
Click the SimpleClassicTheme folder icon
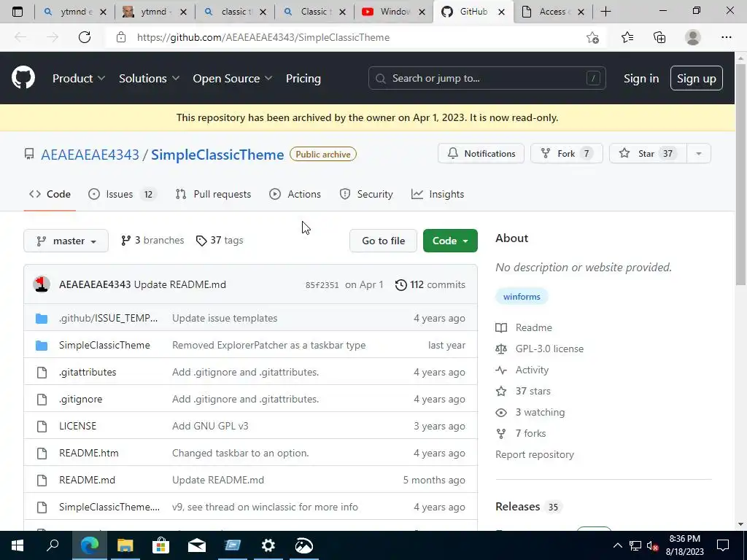click(x=42, y=345)
